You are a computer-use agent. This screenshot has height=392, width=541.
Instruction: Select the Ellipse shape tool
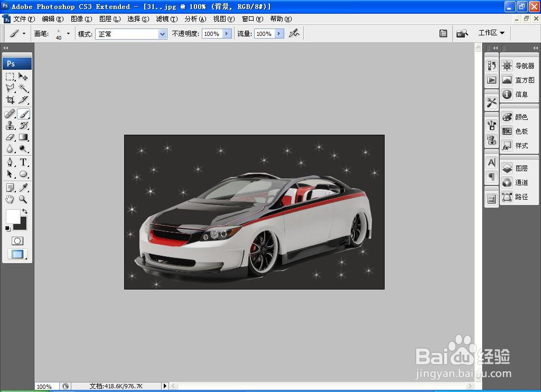click(x=23, y=174)
